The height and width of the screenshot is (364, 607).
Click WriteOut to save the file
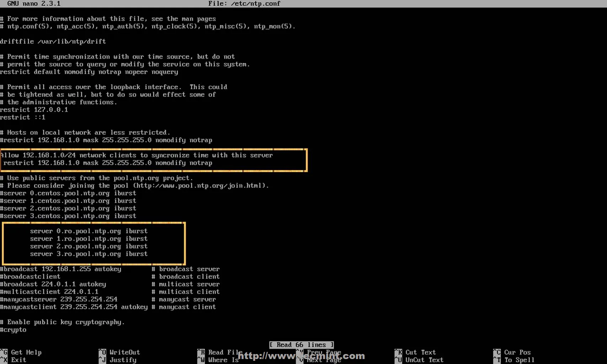(124, 352)
